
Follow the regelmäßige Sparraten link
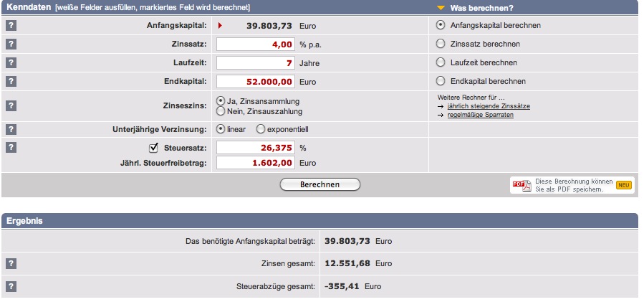coord(480,115)
